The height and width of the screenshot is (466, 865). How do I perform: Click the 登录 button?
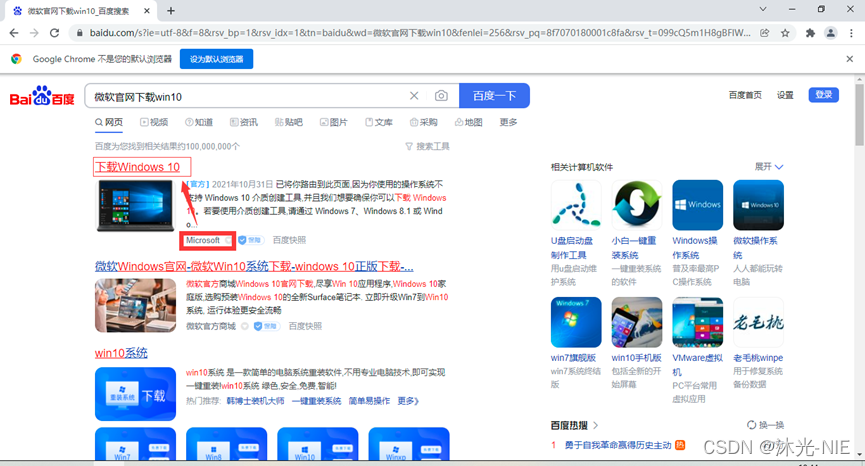pyautogui.click(x=824, y=95)
